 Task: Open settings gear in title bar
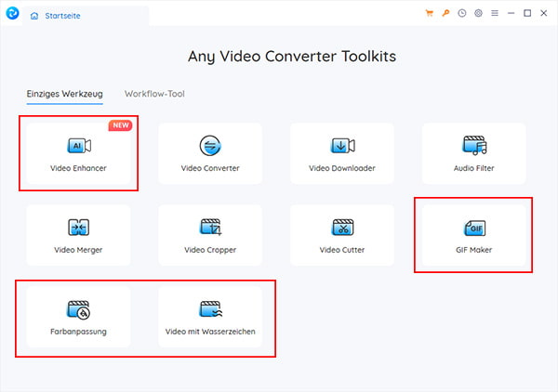click(478, 13)
